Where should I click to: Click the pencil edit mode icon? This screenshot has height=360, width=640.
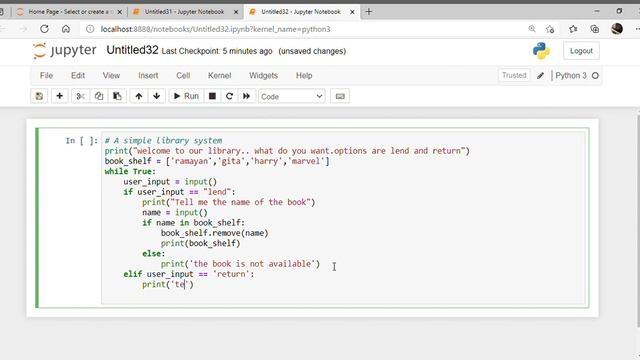tap(540, 76)
